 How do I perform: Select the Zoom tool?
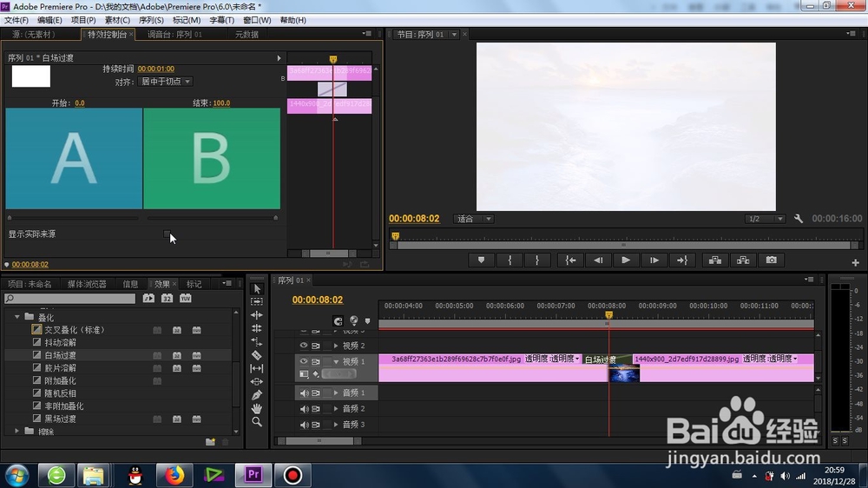click(257, 421)
